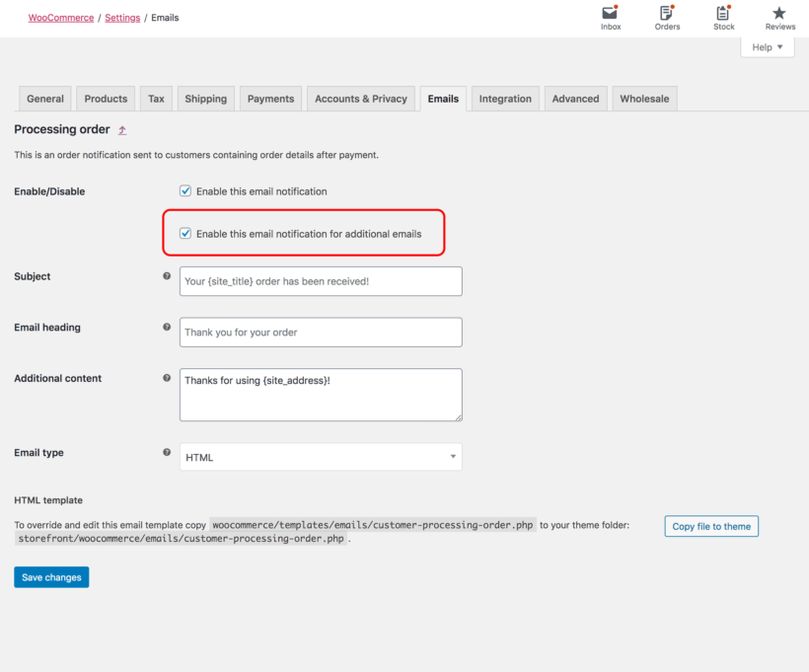Open the Email type selector showing HTML
The height and width of the screenshot is (672, 809).
[320, 456]
